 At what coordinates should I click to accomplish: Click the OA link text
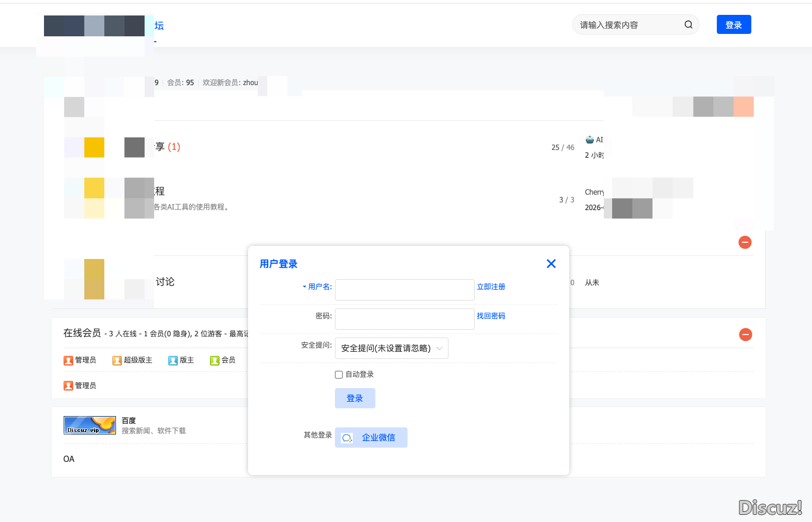(69, 459)
